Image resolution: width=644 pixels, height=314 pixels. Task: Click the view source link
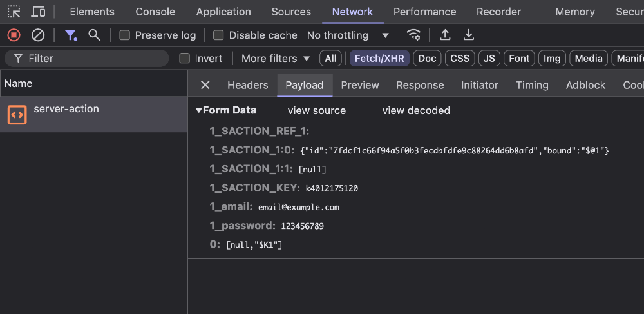point(316,110)
